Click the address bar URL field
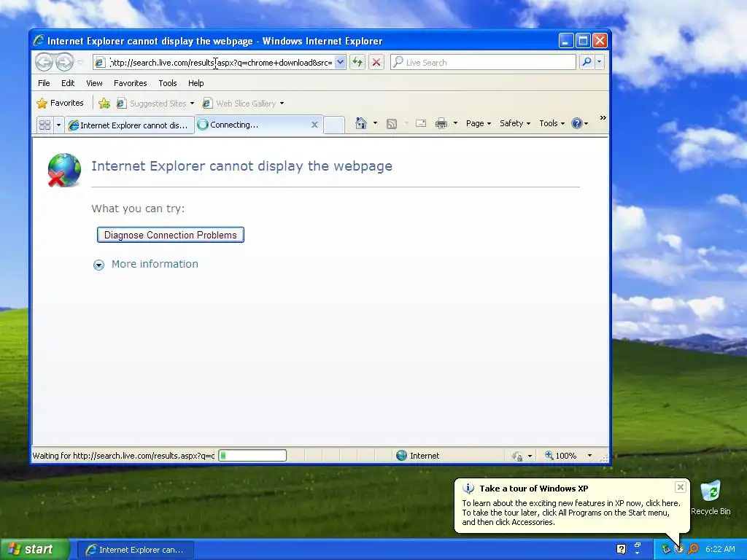The height and width of the screenshot is (560, 747). click(220, 63)
